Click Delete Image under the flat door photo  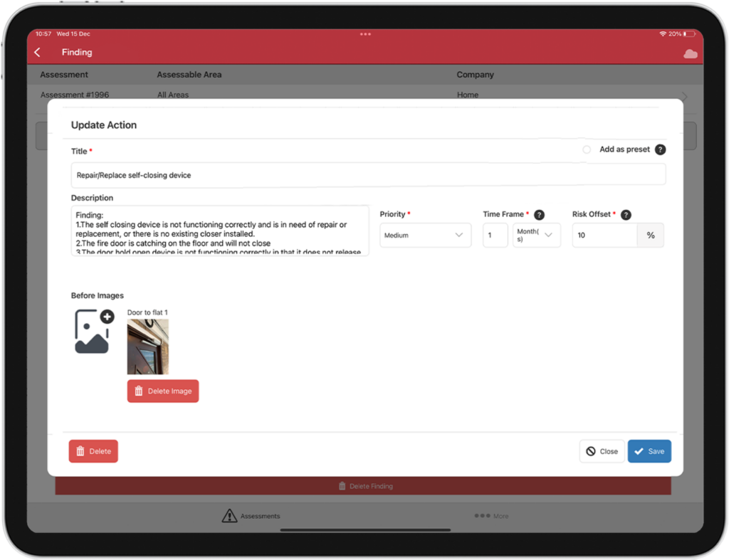(x=162, y=391)
